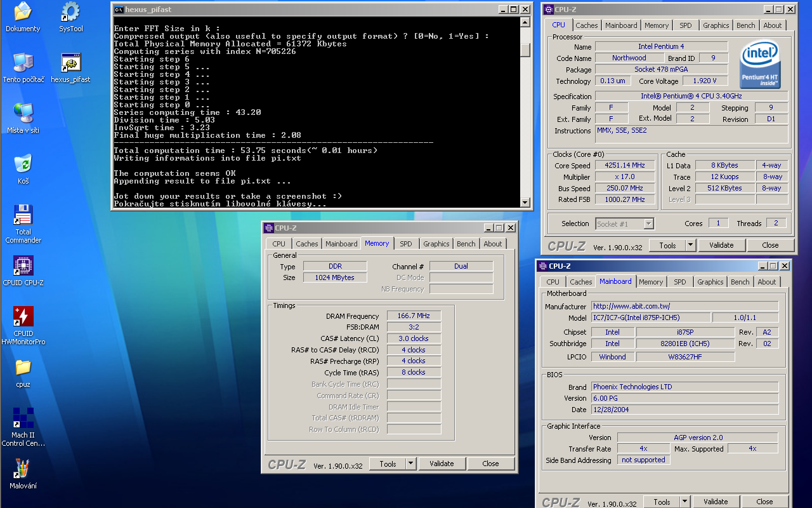Expand Tools arrow in Mainboard window

pyautogui.click(x=685, y=502)
